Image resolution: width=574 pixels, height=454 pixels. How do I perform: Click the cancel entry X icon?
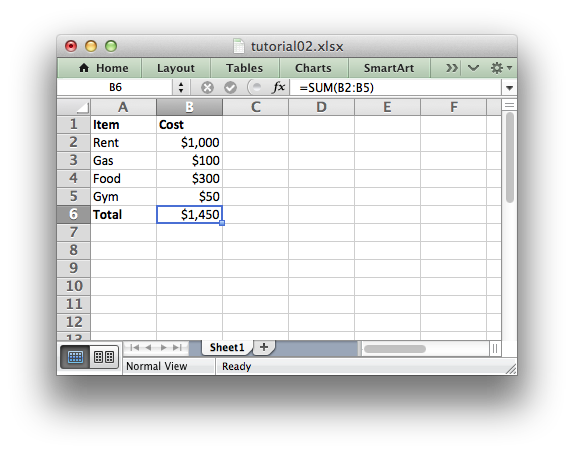207,88
